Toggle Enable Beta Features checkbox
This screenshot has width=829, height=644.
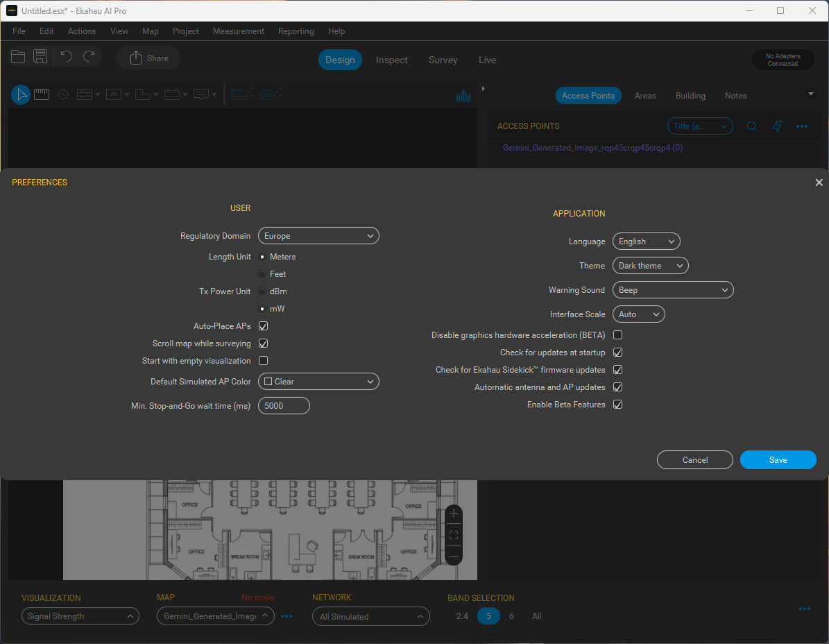pos(617,405)
